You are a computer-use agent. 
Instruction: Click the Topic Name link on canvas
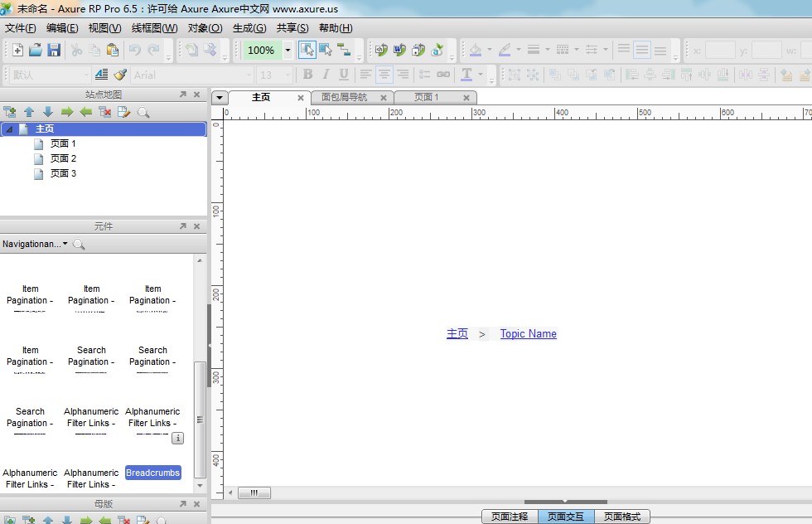pyautogui.click(x=528, y=333)
